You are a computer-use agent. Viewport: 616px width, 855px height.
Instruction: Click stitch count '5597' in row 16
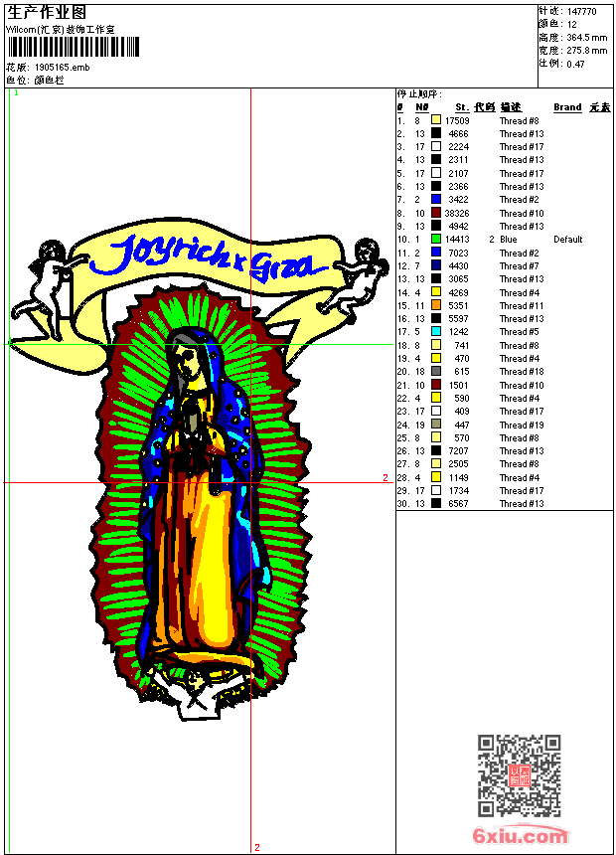[458, 318]
